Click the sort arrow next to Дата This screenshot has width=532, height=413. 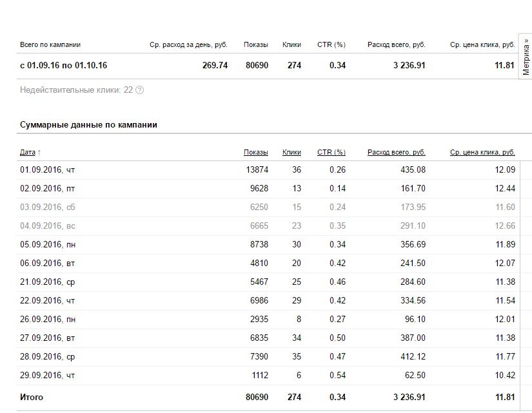click(39, 153)
